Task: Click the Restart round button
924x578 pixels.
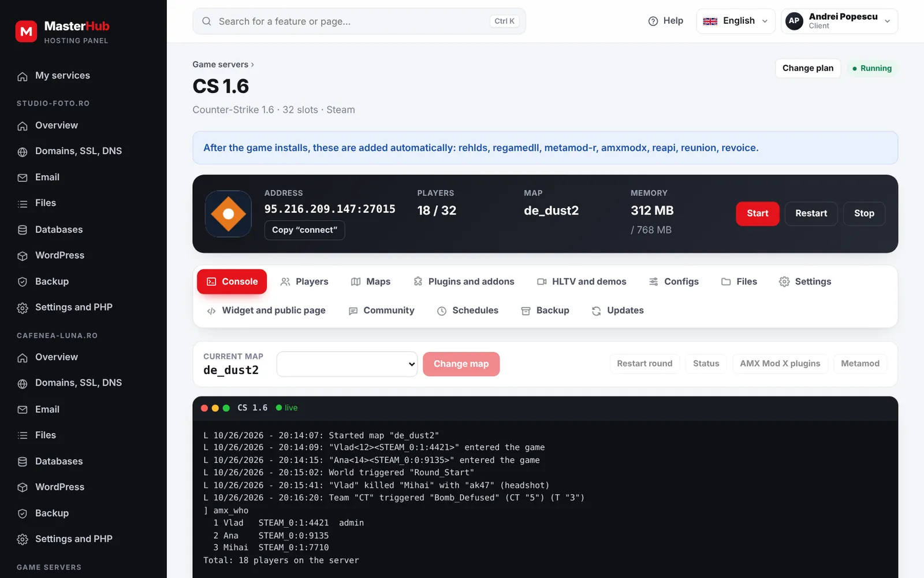Action: [x=644, y=364]
